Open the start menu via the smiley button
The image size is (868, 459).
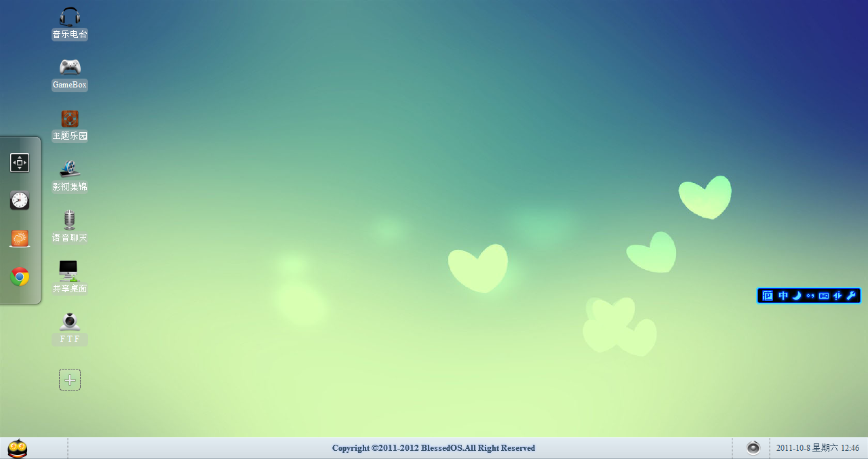click(17, 447)
